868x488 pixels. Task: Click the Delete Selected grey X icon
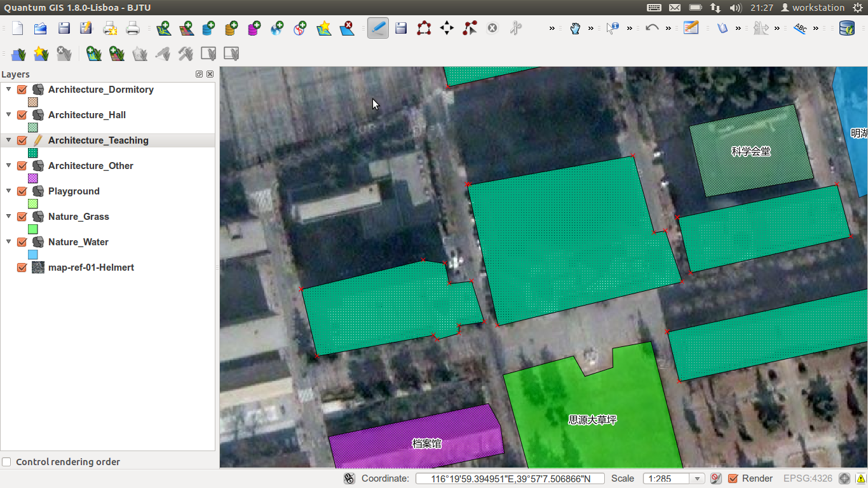point(492,28)
